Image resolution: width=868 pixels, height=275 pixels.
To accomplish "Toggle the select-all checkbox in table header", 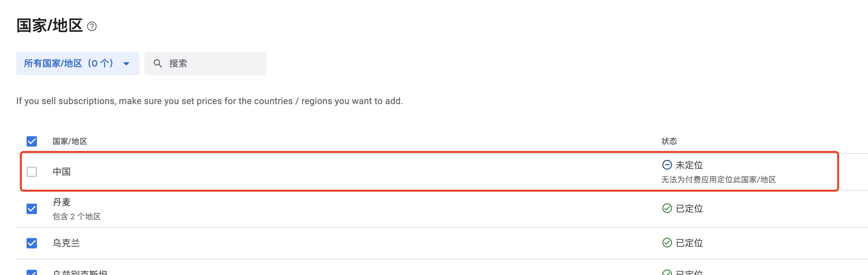I will [32, 141].
